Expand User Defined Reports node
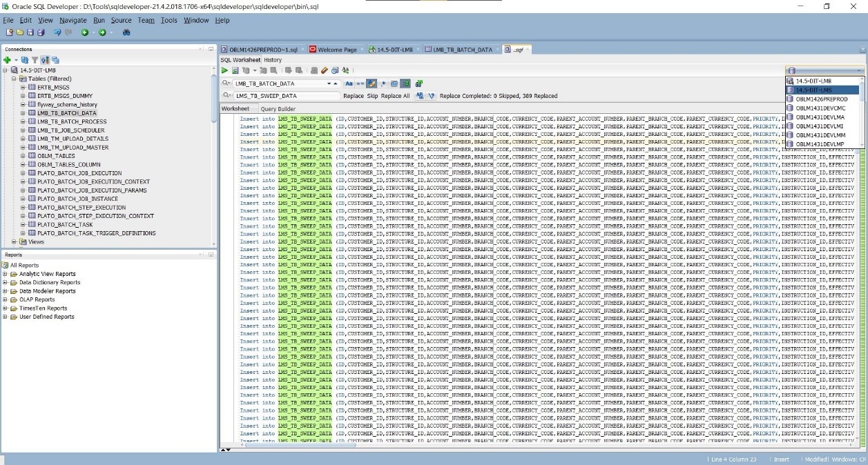Image resolution: width=868 pixels, height=465 pixels. pos(6,317)
